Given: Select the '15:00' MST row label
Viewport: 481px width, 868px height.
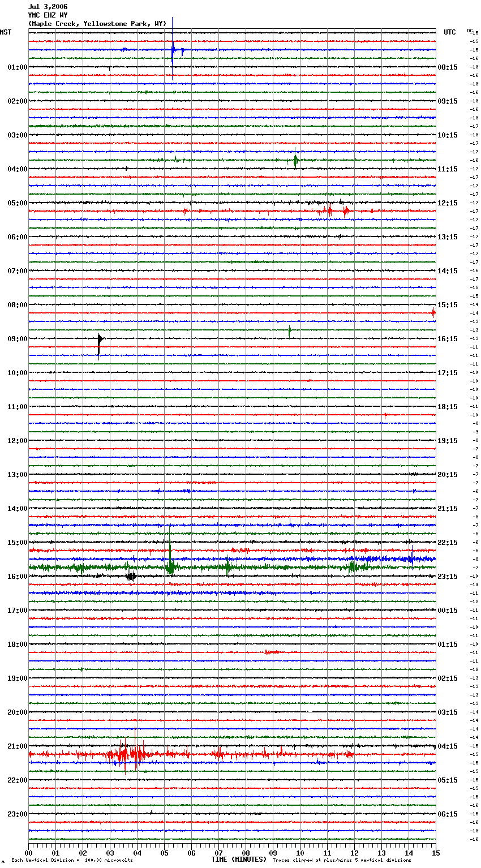Looking at the screenshot, I should pyautogui.click(x=18, y=543).
